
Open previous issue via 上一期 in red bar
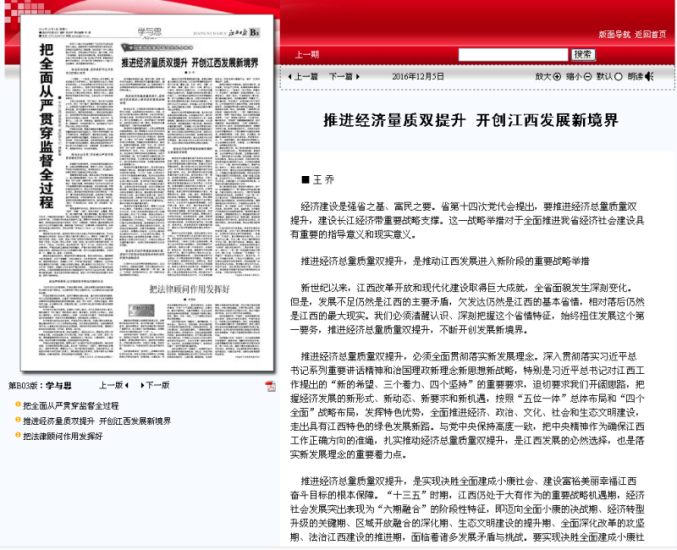[307, 54]
